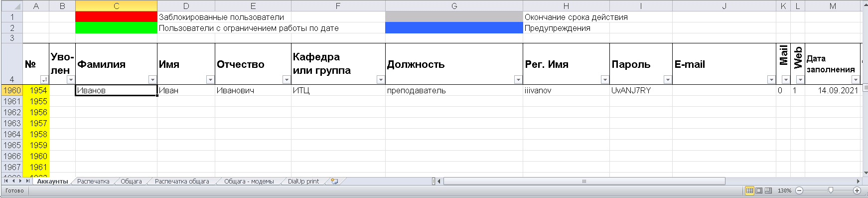Go to last sheet tab arrow

27,181
